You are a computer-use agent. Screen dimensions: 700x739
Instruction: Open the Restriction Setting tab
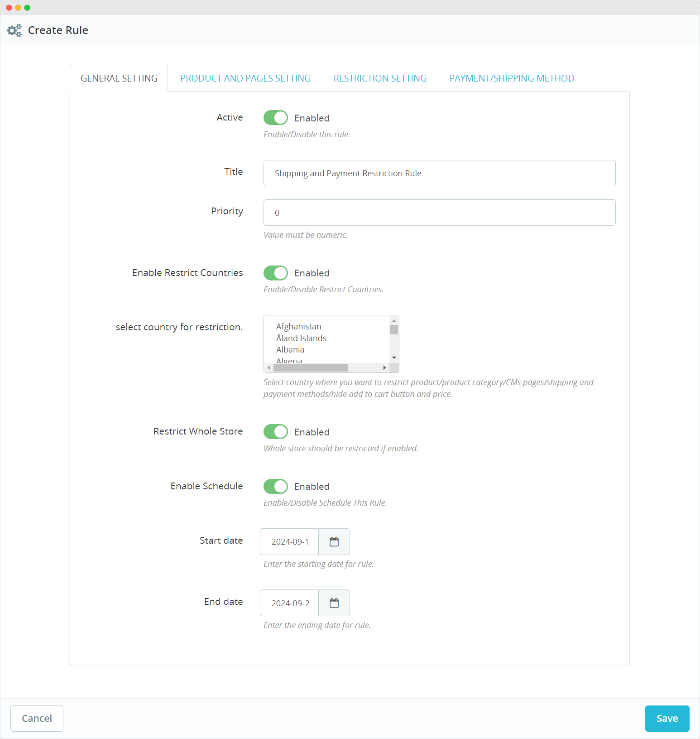pos(380,78)
